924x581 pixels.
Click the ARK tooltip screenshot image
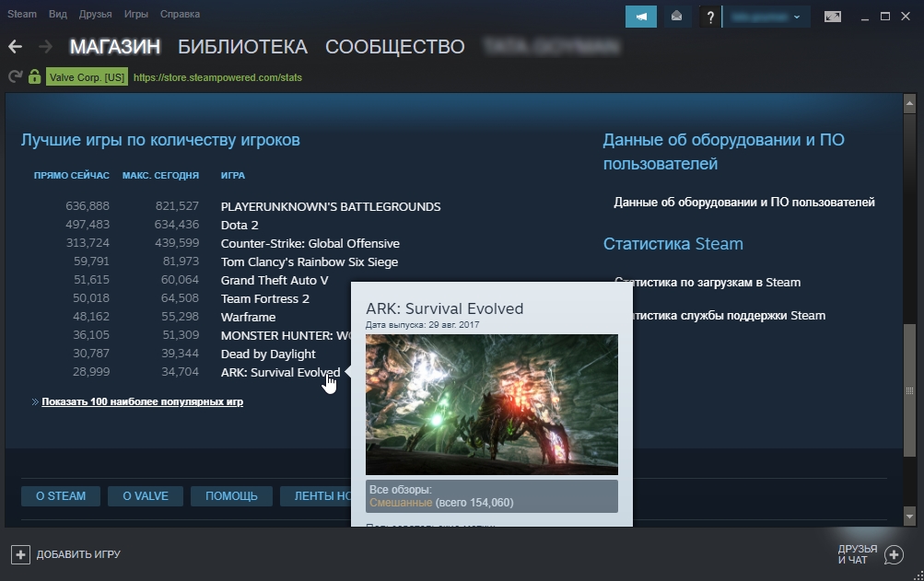coord(491,404)
